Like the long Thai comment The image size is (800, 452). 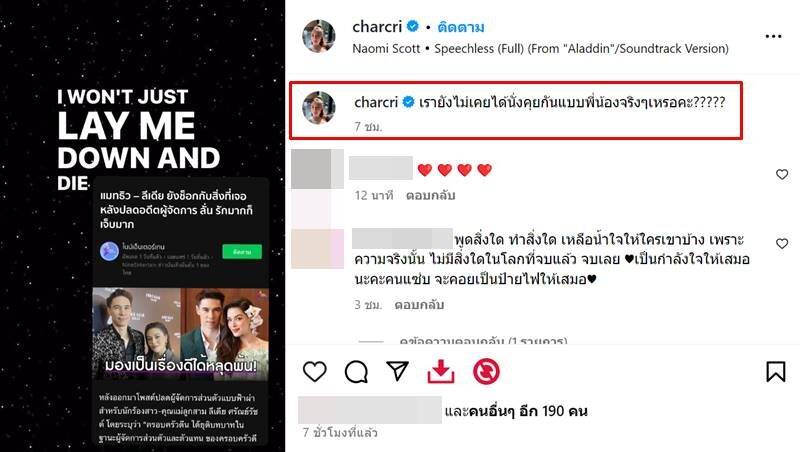pos(782,244)
